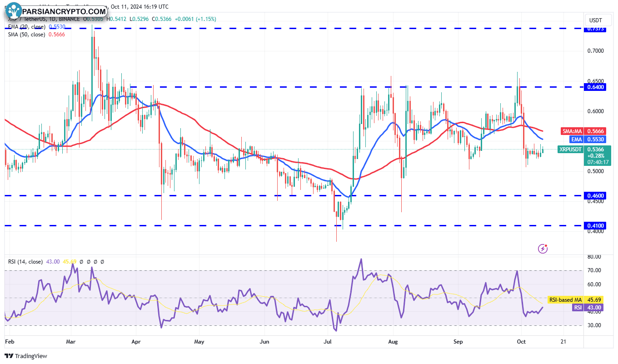Open the EMA (20, close) indicator legend
618x364 pixels.
point(27,27)
